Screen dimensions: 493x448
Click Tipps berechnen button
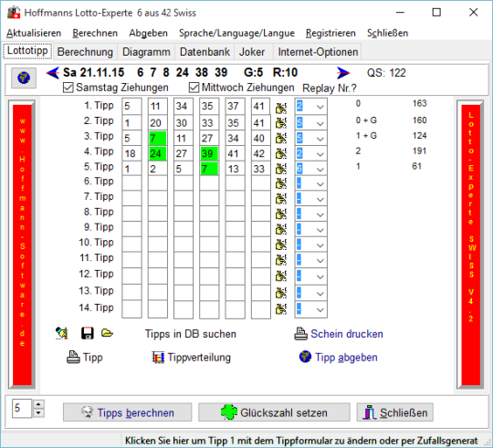pos(127,412)
